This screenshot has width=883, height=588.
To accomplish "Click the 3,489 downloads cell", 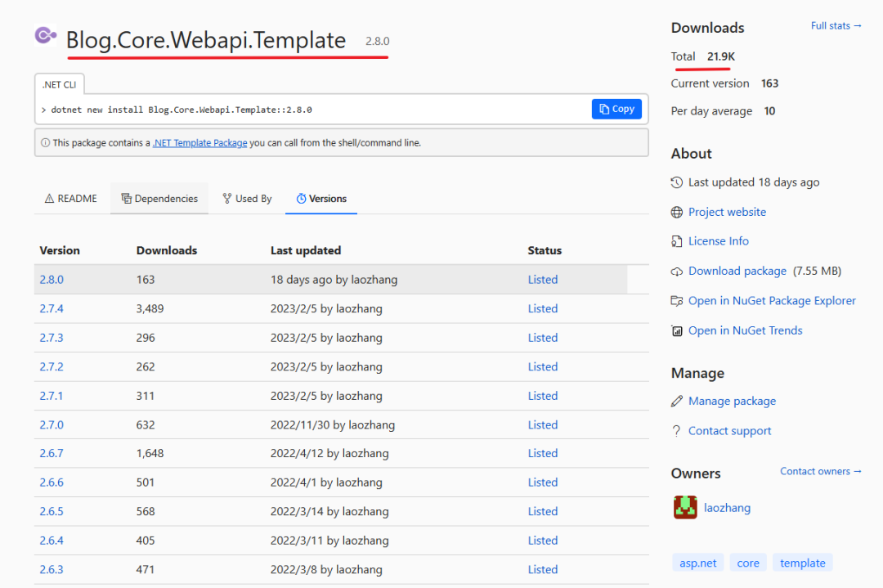I will click(x=150, y=308).
